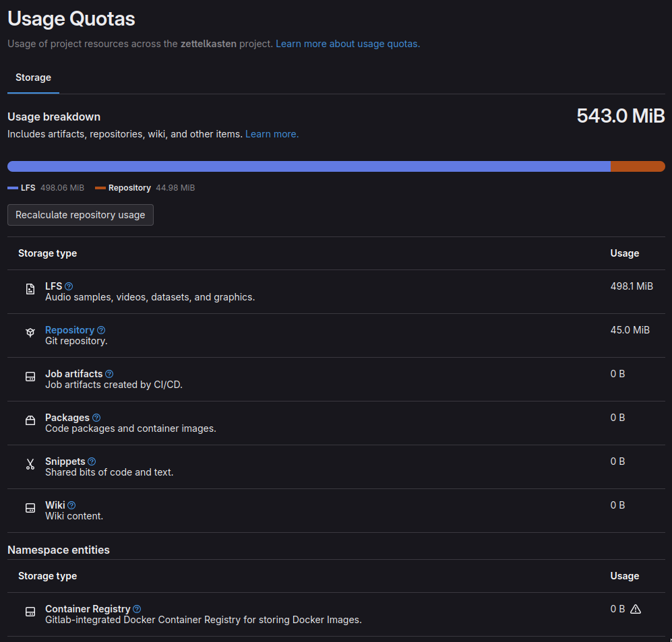Follow the Learn more link under Usage breakdown
Viewport: 672px width, 642px height.
tap(272, 134)
